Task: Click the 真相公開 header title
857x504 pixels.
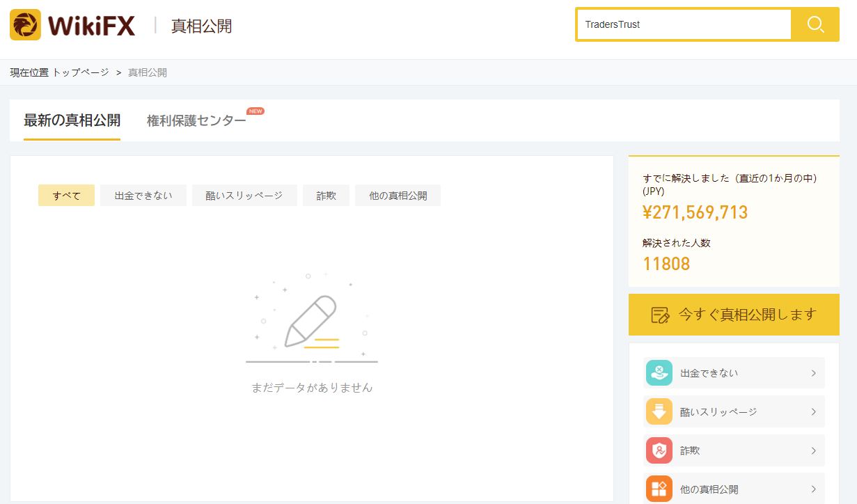Action: tap(202, 26)
